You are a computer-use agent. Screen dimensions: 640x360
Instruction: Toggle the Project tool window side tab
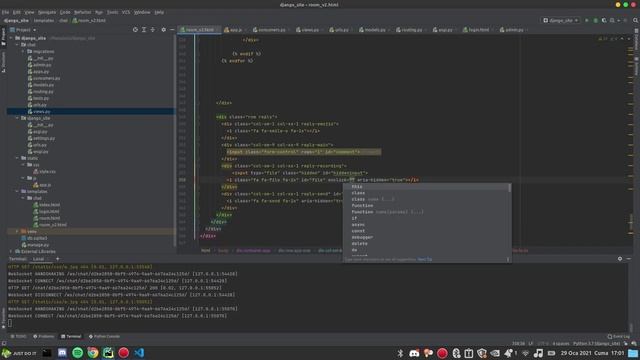click(x=3, y=37)
